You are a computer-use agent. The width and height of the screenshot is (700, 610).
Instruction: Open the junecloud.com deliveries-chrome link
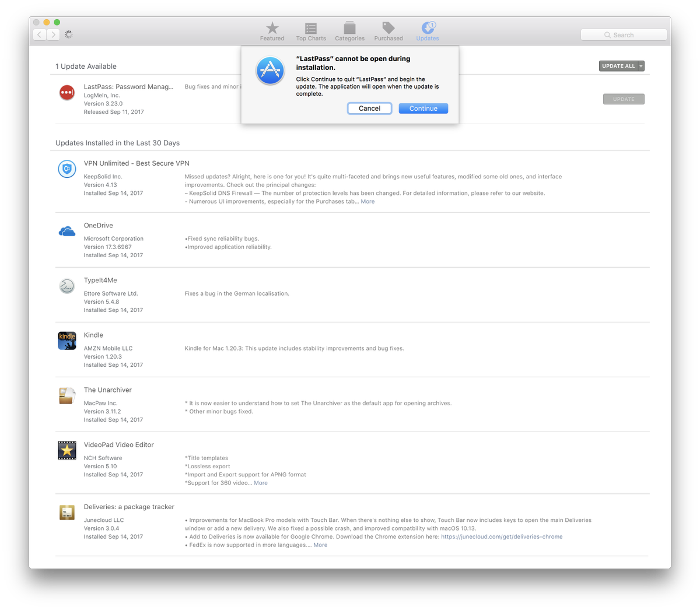pyautogui.click(x=502, y=537)
